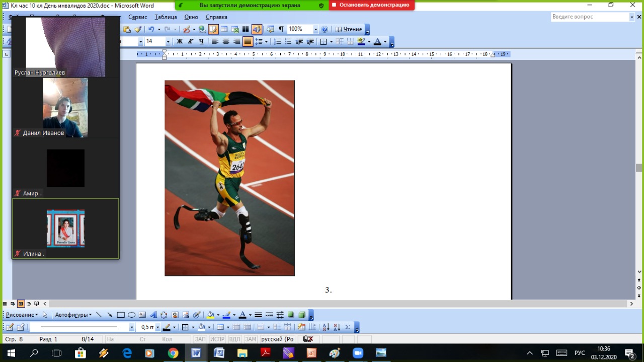Toggle bold formatting (Ж)

(x=180, y=42)
